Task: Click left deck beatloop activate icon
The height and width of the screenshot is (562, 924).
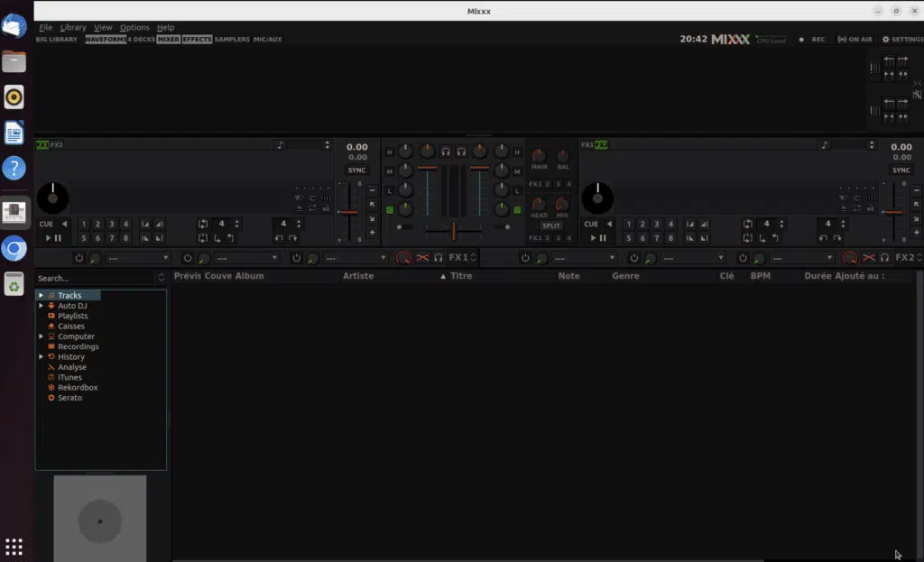Action: [203, 224]
